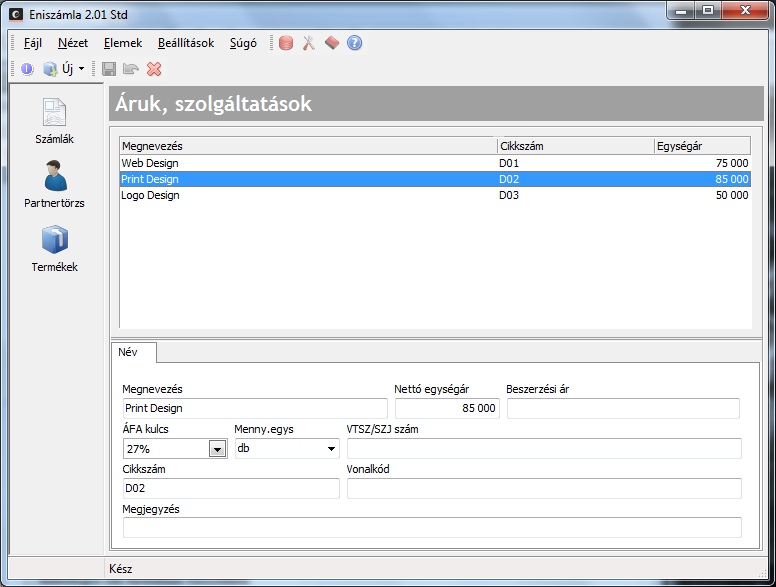776x587 pixels.
Task: Click into the Beszerzési ár field
Action: click(x=623, y=408)
